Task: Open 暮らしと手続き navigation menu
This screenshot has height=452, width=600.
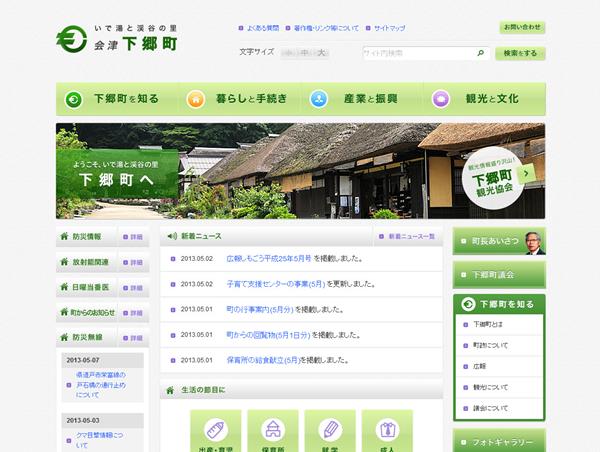Action: point(240,99)
